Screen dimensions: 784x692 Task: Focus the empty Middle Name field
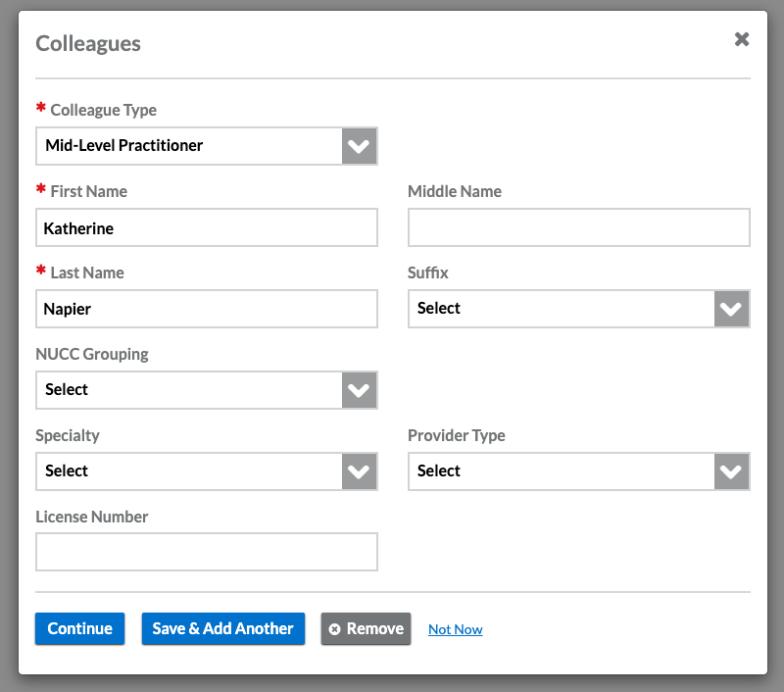578,227
